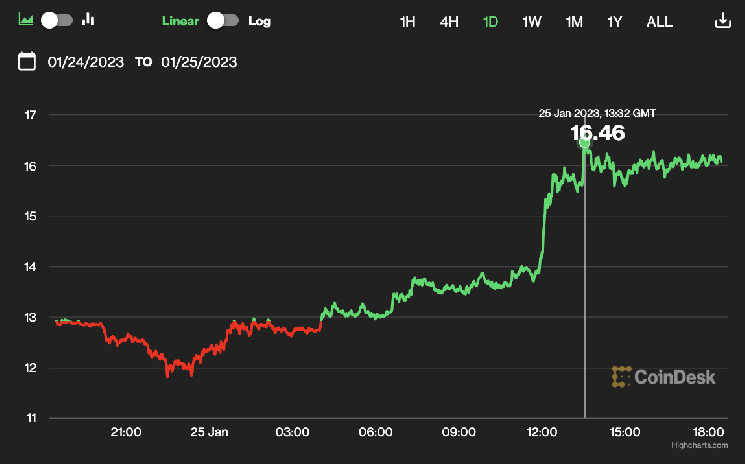Open the start date 01/24/2023 picker

pos(86,62)
